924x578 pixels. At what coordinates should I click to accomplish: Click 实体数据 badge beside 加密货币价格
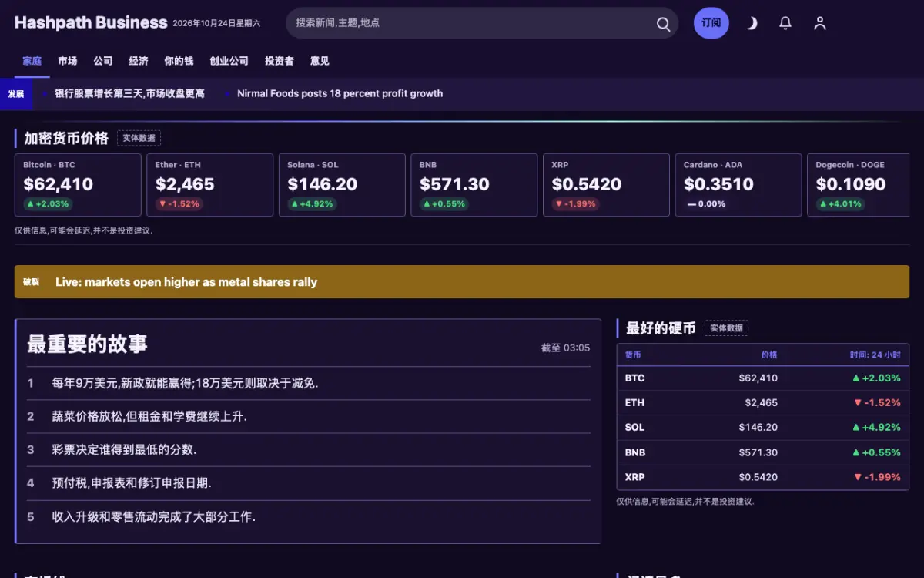139,138
